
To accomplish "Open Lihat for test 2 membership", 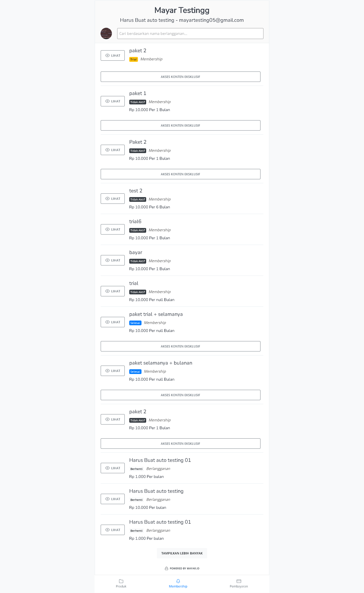I will click(113, 199).
